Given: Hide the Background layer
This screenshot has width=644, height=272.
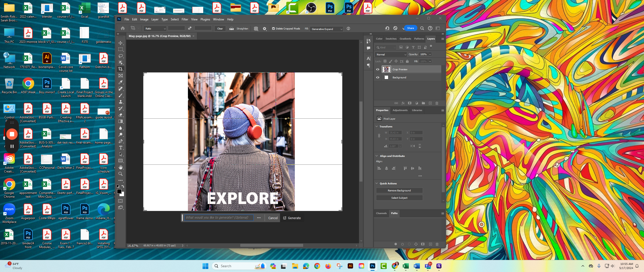Looking at the screenshot, I should click(x=378, y=78).
